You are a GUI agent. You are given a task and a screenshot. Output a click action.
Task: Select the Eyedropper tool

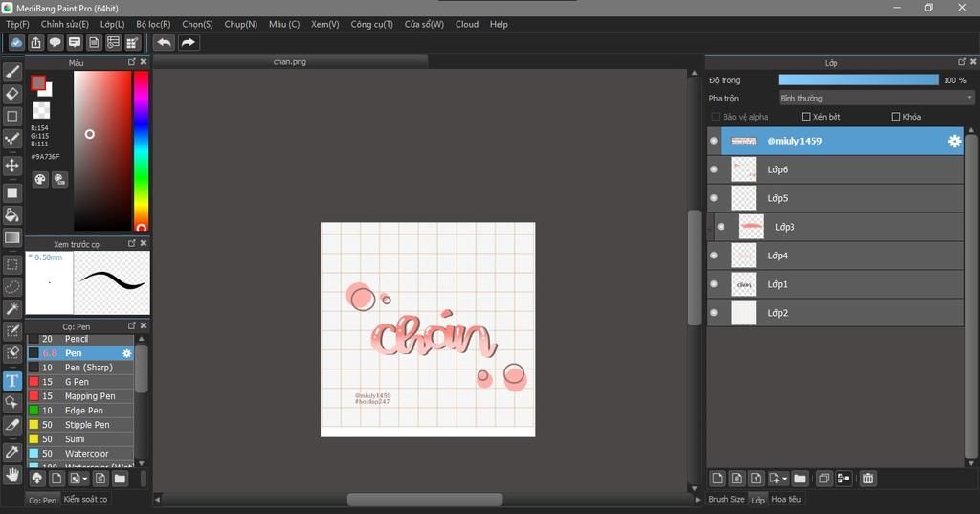pyautogui.click(x=11, y=452)
